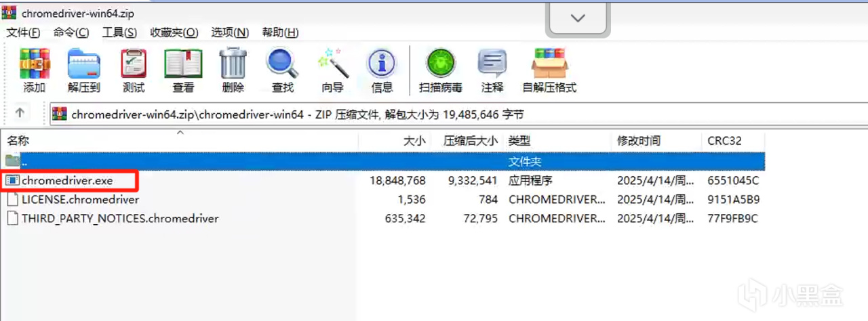The height and width of the screenshot is (321, 868).
Task: Click the CRC32 value 77F9FB9C
Action: point(732,219)
